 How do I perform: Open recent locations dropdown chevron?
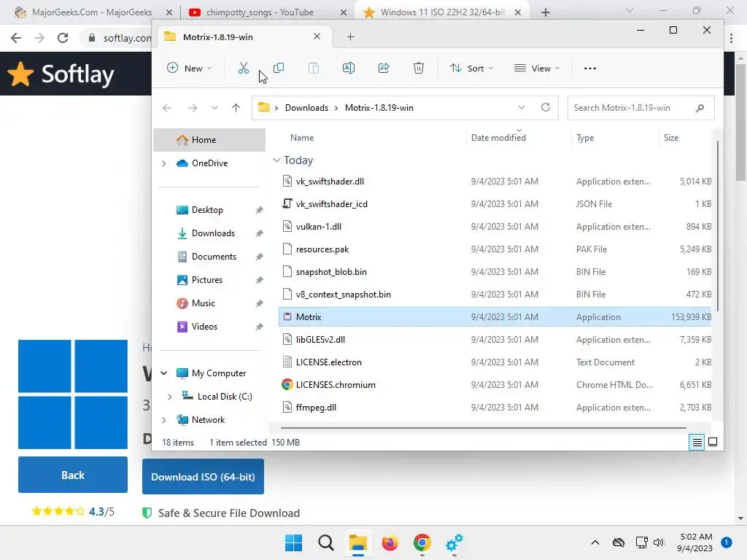(215, 108)
